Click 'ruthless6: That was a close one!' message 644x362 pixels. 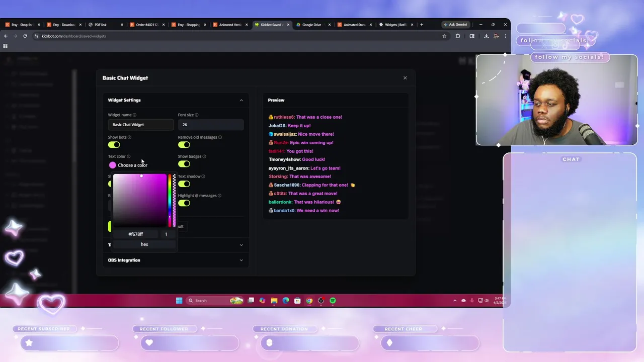tap(305, 117)
